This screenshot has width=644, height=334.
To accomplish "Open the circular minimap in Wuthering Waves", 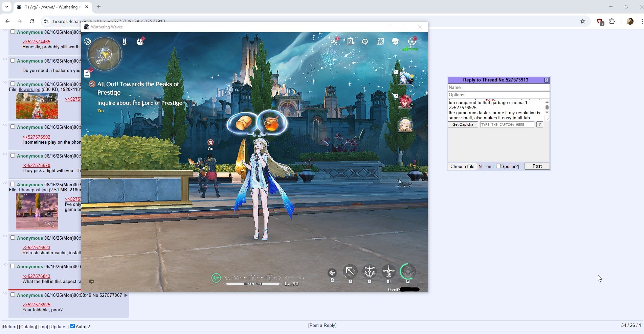I will [104, 54].
